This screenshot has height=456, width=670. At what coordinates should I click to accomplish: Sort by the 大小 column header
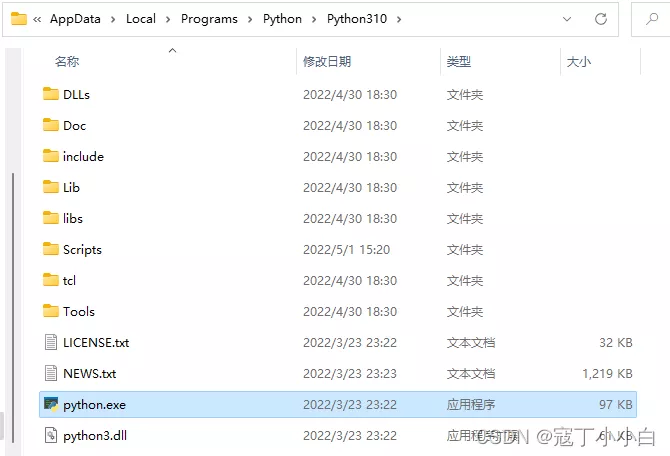pos(579,62)
